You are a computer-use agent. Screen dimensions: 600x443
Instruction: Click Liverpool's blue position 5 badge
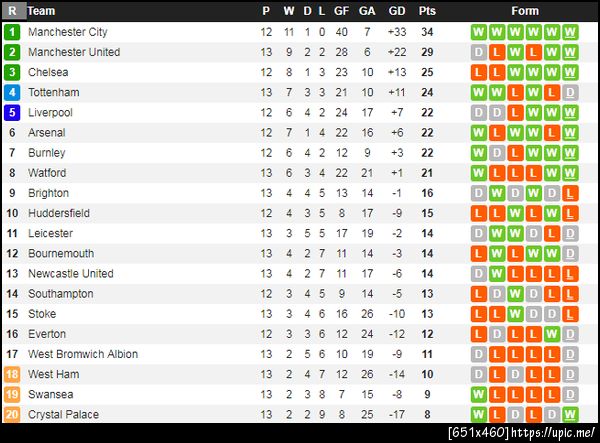(12, 112)
